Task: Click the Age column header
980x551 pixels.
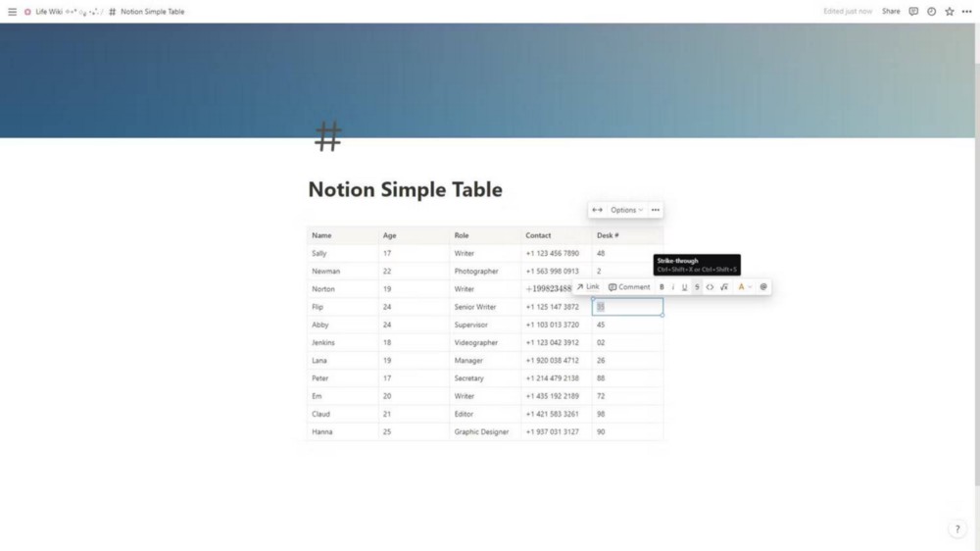Action: (x=414, y=235)
